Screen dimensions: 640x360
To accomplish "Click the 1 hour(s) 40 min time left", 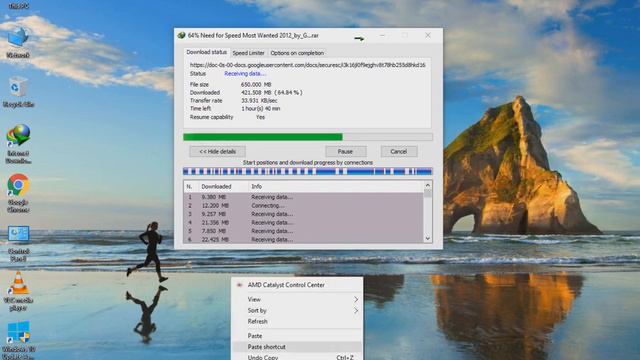I will (x=260, y=109).
